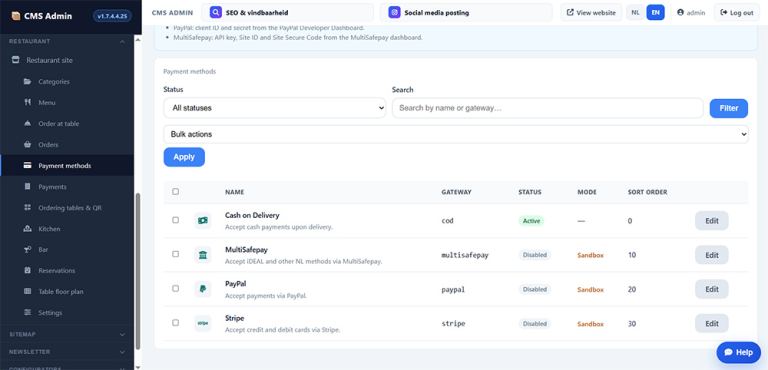Open Table floor plan page
The image size is (768, 370).
[x=67, y=292]
